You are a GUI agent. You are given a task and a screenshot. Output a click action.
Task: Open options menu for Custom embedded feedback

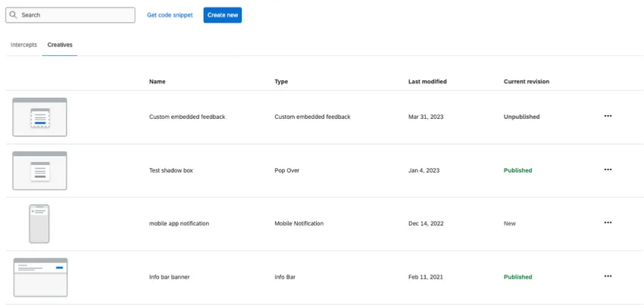pyautogui.click(x=608, y=117)
